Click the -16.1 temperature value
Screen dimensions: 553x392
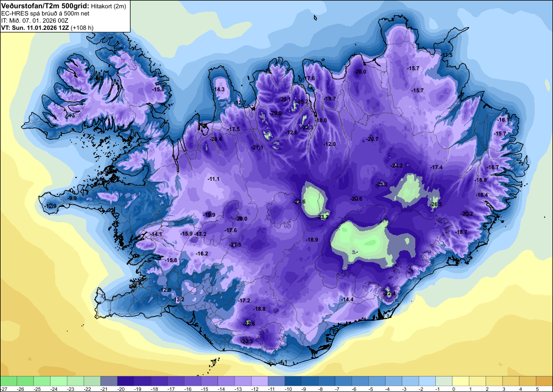(503, 120)
